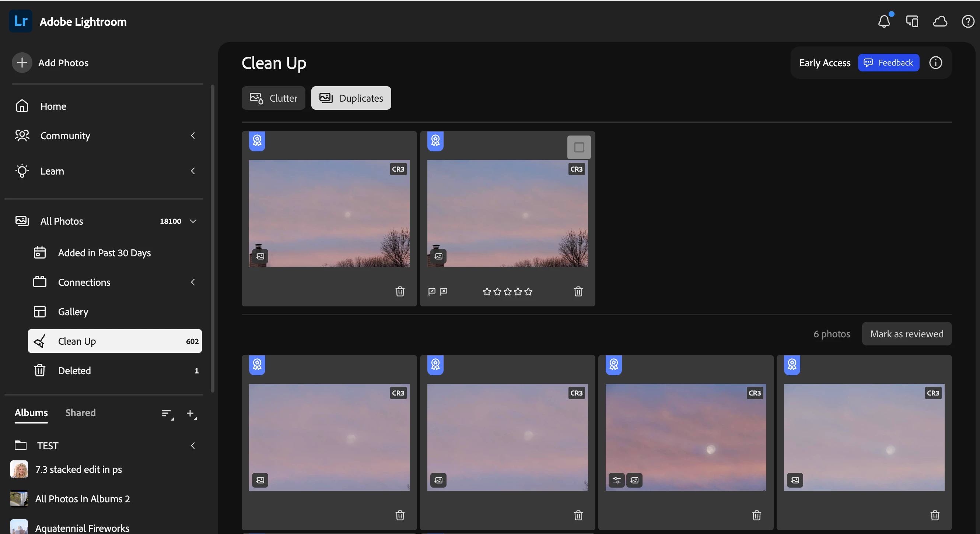
Task: Expand the Community section chevron
Action: 193,136
